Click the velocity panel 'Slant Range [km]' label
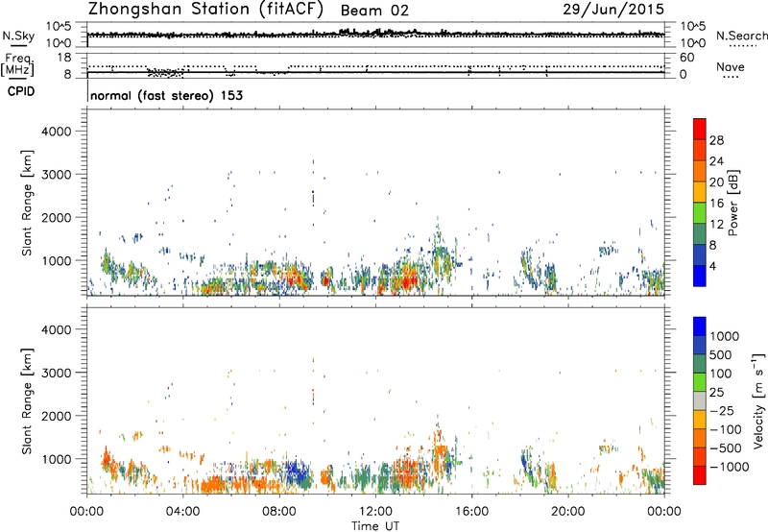Image resolution: width=768 pixels, height=532 pixels. (x=27, y=401)
